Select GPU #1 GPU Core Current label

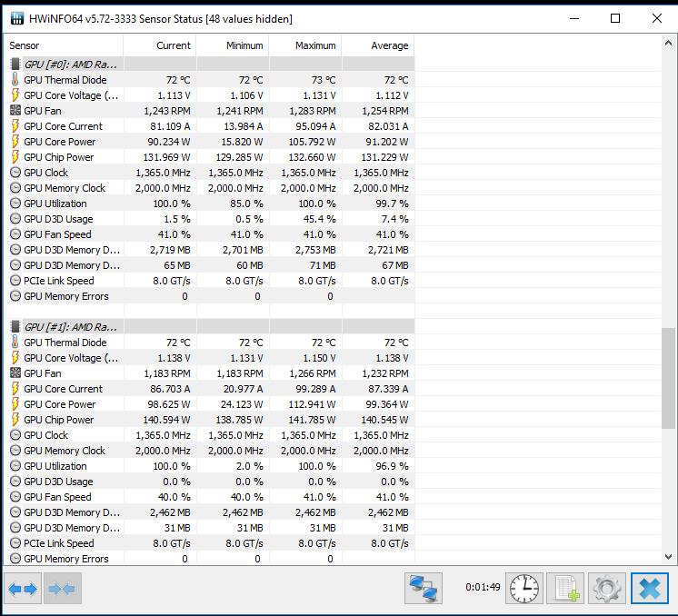tap(63, 389)
